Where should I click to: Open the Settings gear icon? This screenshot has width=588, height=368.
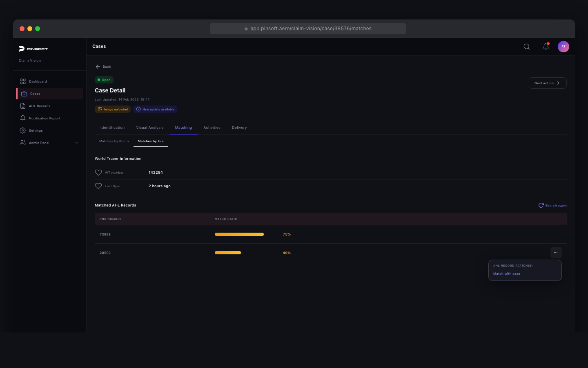pos(22,130)
